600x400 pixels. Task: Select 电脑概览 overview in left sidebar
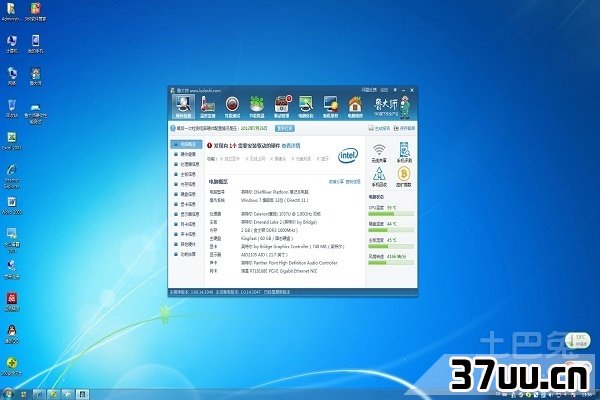click(186, 144)
